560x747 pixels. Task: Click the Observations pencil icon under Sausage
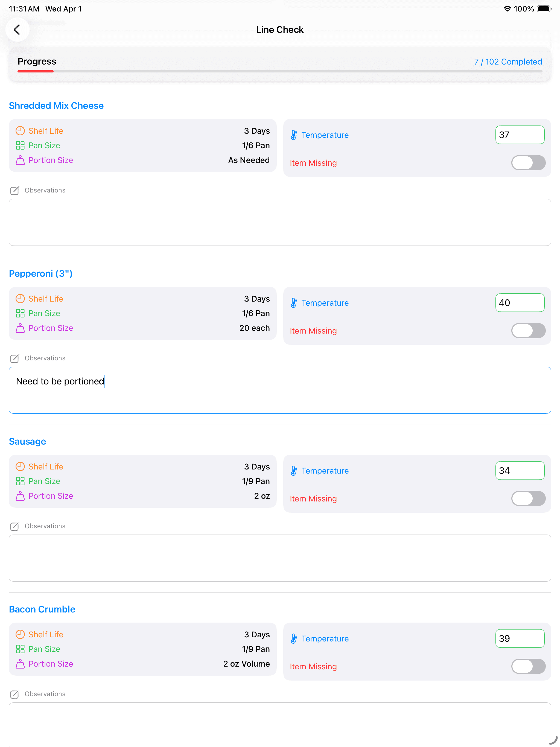pyautogui.click(x=15, y=526)
